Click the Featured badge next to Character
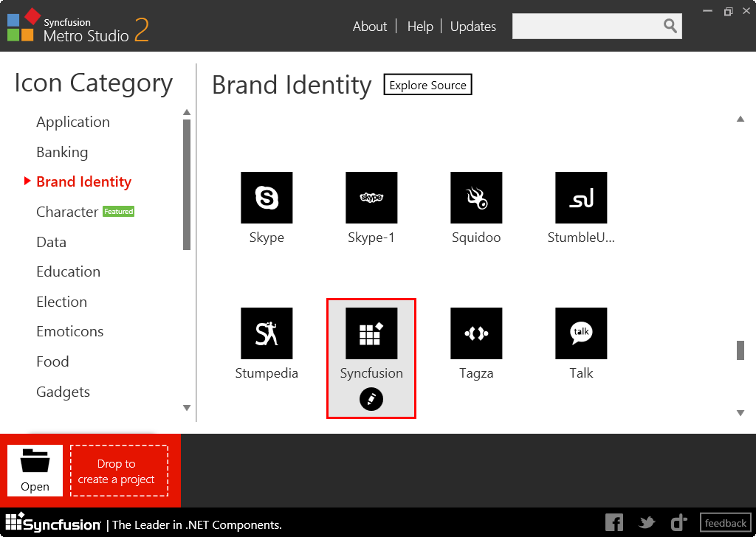This screenshot has width=756, height=537. (119, 212)
